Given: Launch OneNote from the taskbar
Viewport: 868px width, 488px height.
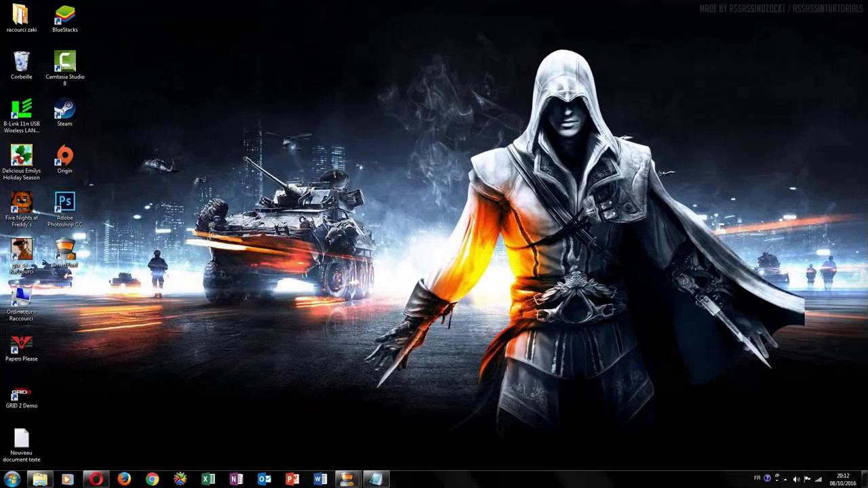Looking at the screenshot, I should click(x=236, y=479).
